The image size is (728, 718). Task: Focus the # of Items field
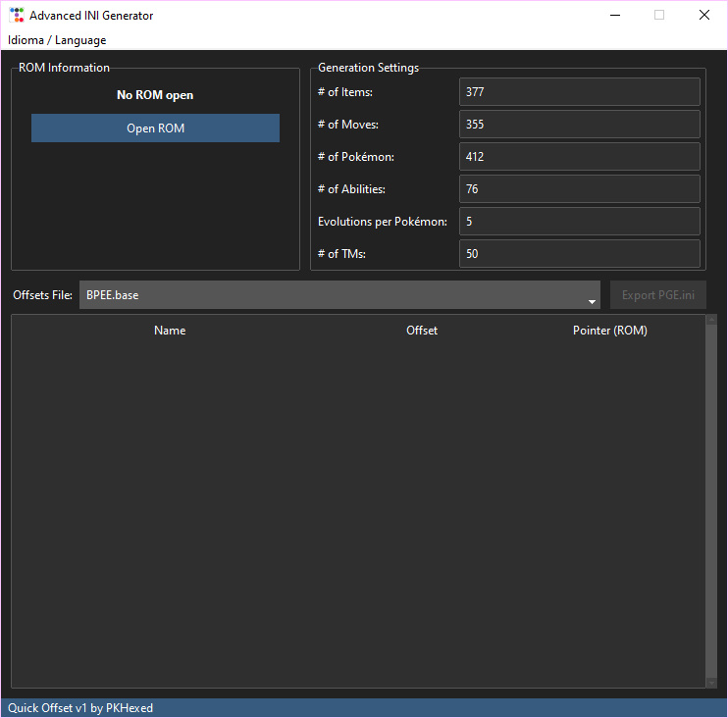coord(579,92)
